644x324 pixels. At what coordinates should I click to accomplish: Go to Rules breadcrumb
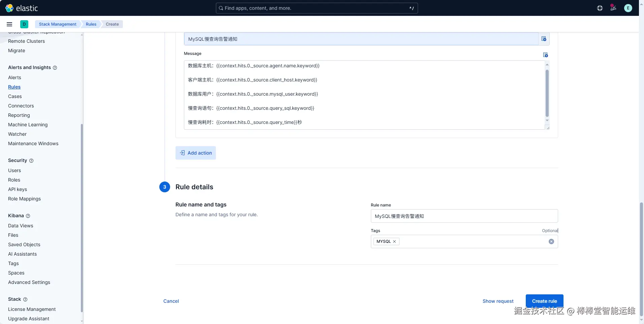(x=91, y=24)
